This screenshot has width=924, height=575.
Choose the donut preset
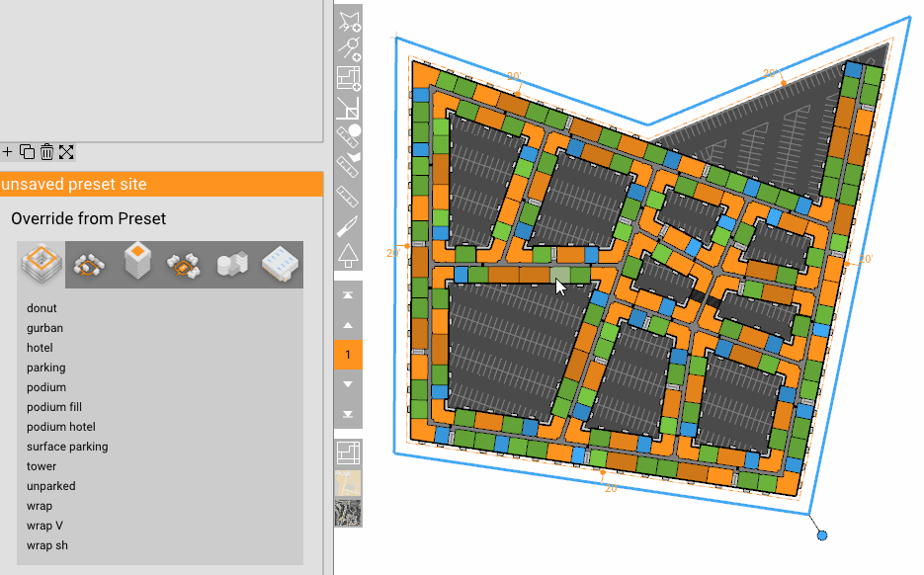[x=42, y=308]
